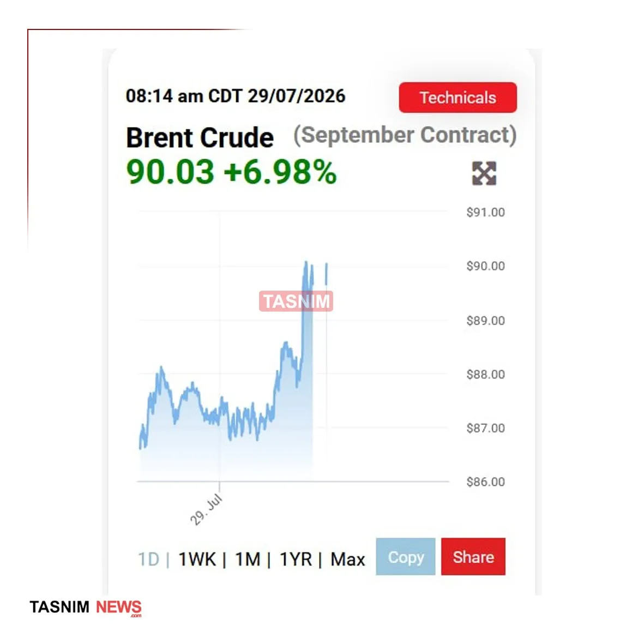This screenshot has width=644, height=644.
Task: Click the 90.03 price value
Action: click(x=170, y=172)
